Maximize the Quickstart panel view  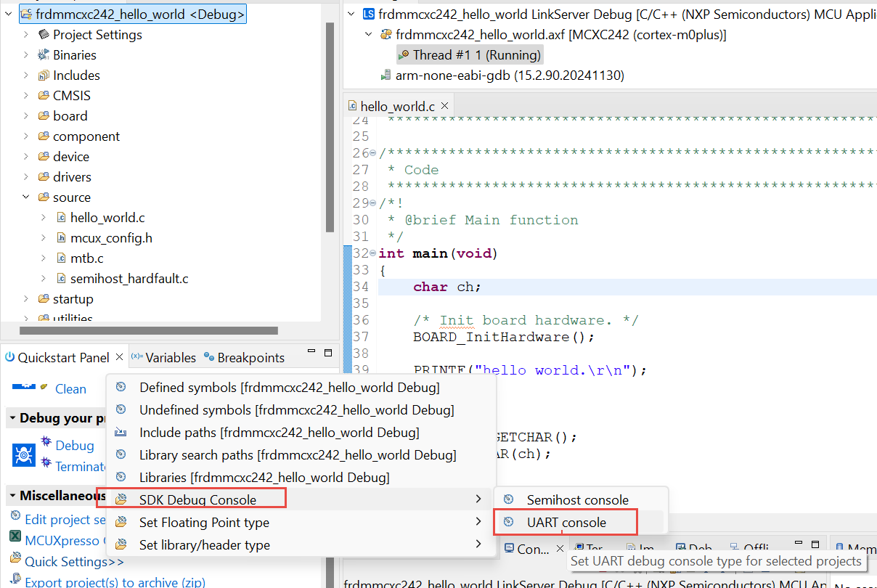click(x=327, y=353)
